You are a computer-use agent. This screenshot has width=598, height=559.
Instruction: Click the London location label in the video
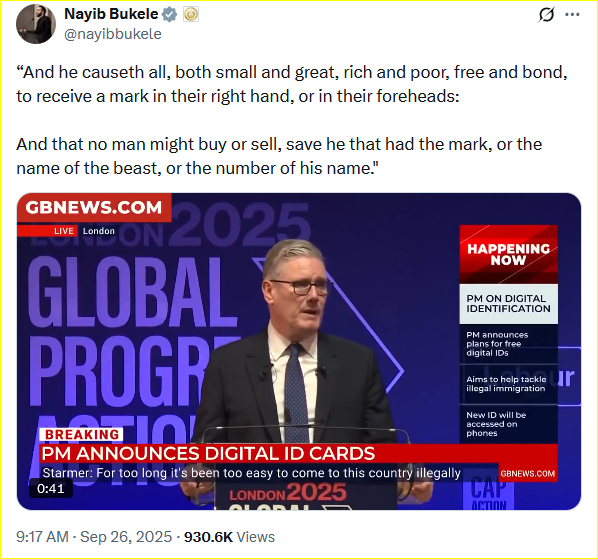pos(99,231)
